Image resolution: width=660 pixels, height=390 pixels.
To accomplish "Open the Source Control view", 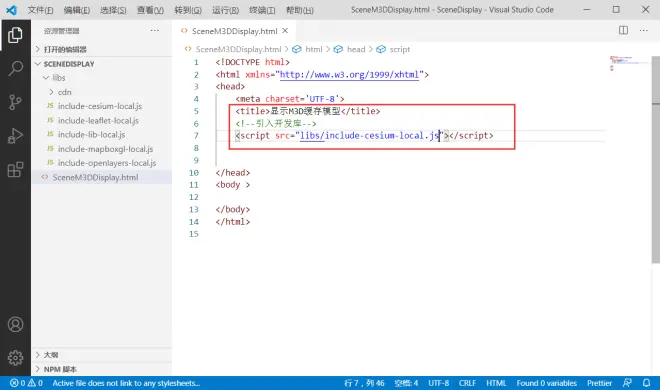I will coord(15,102).
